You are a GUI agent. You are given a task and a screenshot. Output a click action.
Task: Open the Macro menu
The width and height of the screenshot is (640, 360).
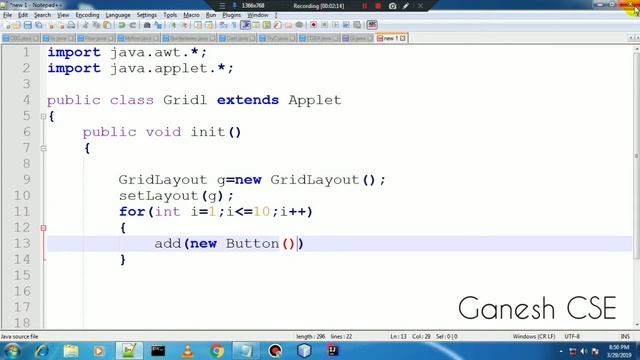[x=191, y=15]
